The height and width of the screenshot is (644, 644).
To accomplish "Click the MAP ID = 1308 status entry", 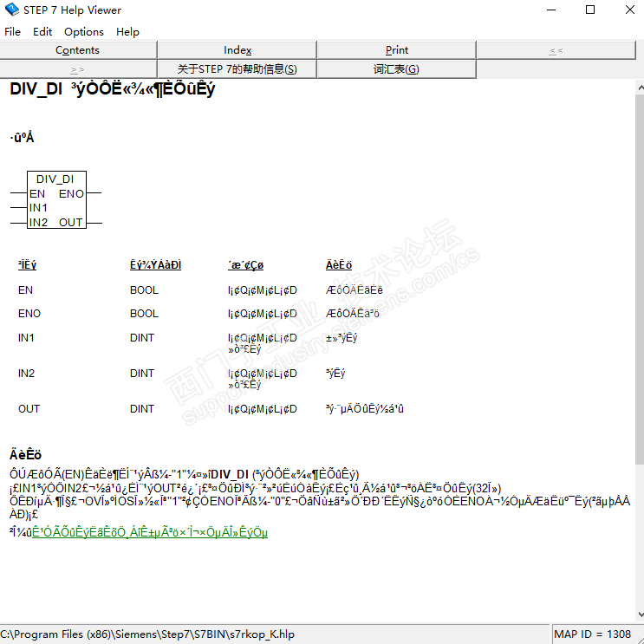I will coord(592,634).
